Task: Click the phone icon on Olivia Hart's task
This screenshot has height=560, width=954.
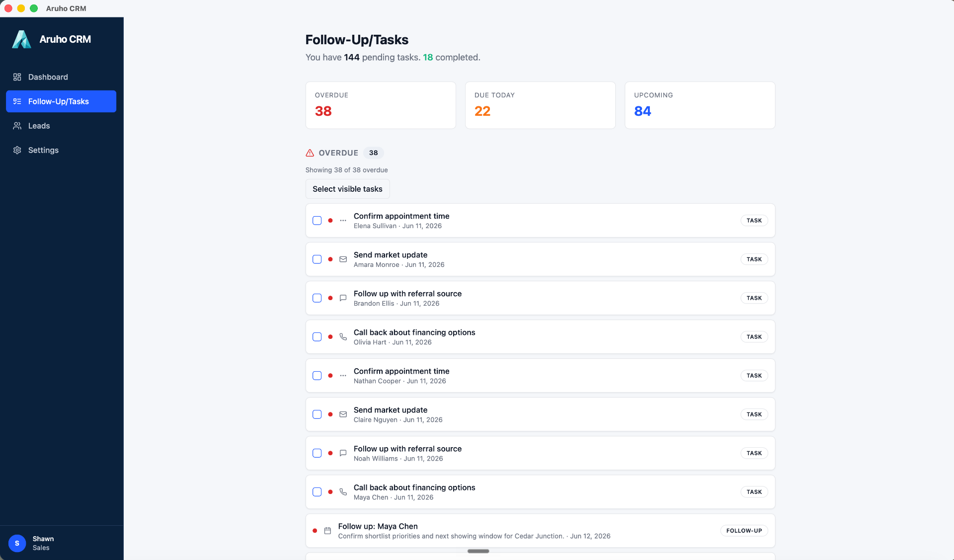Action: point(343,337)
